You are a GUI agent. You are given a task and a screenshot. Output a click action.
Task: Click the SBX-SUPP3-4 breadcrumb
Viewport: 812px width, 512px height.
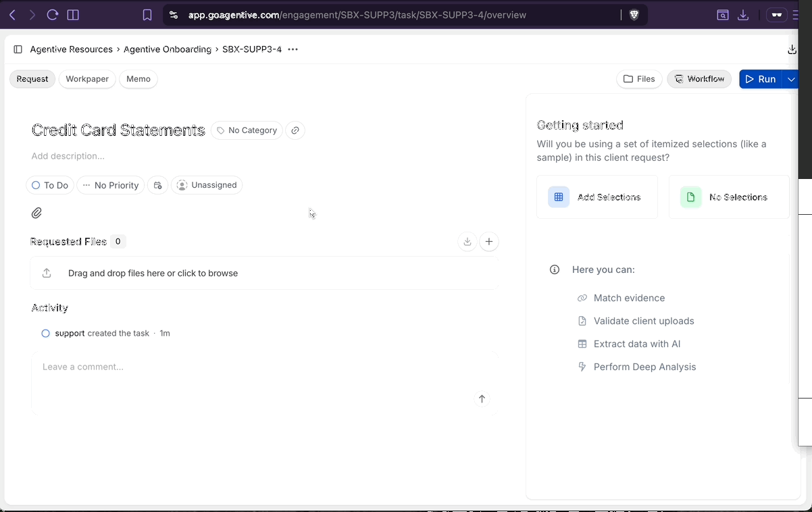click(x=252, y=49)
